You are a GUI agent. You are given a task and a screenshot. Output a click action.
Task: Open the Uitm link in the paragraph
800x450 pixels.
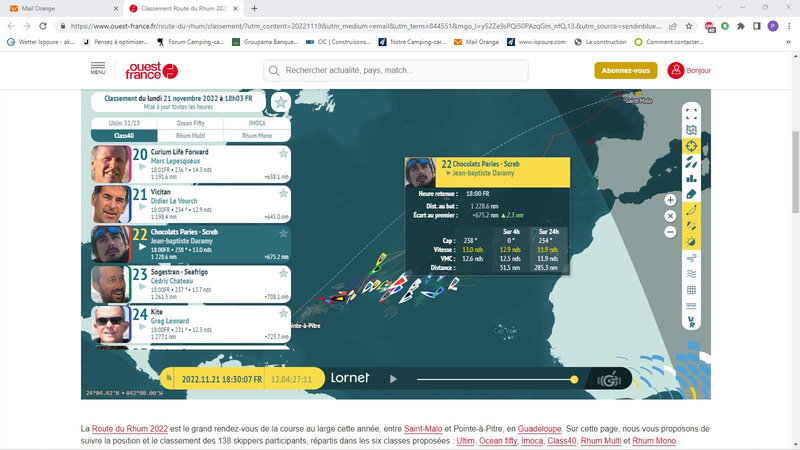click(465, 441)
